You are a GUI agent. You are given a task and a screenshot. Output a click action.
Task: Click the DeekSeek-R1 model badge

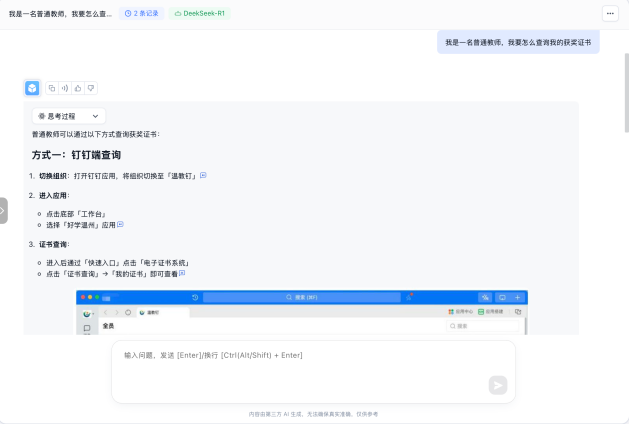(x=199, y=13)
